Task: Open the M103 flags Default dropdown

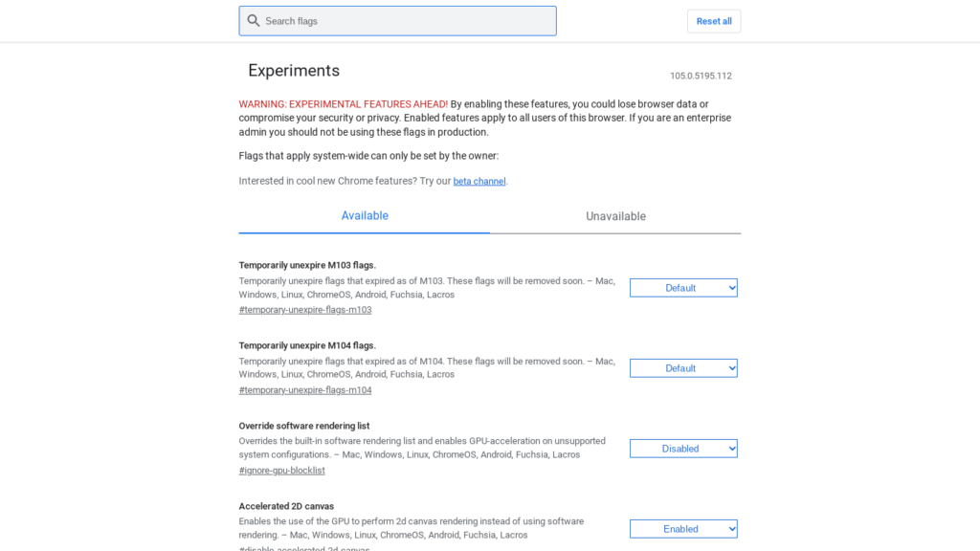Action: [x=683, y=288]
